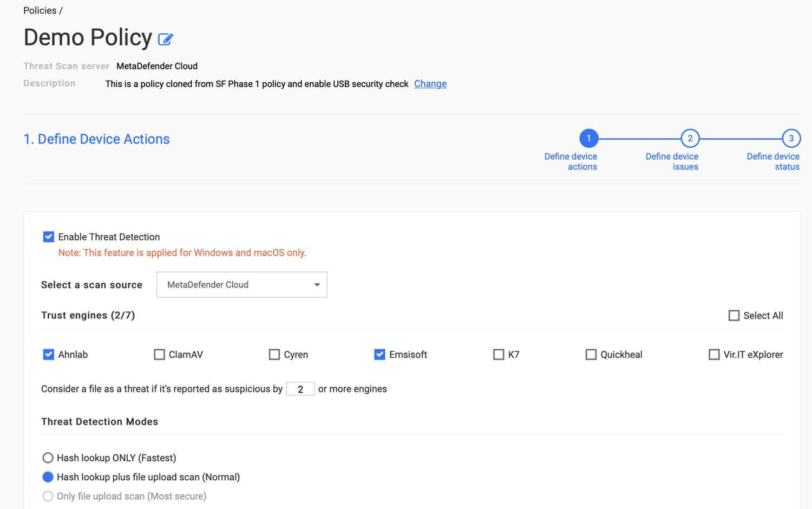Check the Quickheal engine

pyautogui.click(x=591, y=354)
